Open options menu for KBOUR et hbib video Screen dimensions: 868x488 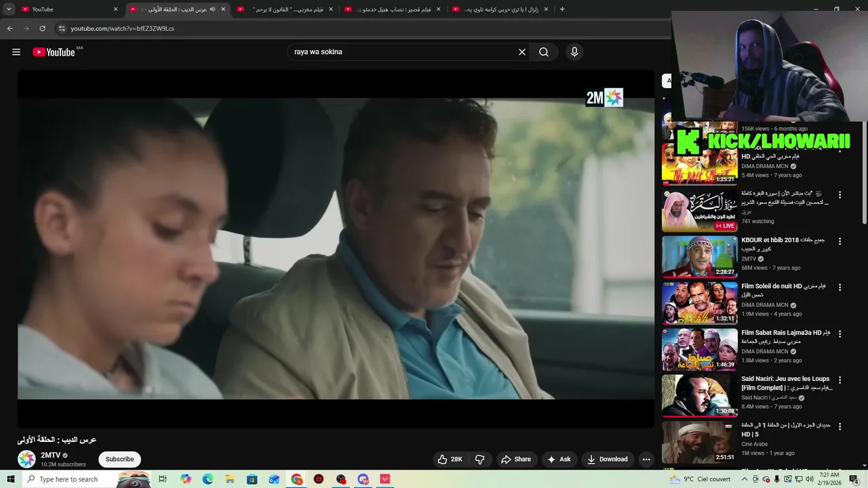[840, 241]
